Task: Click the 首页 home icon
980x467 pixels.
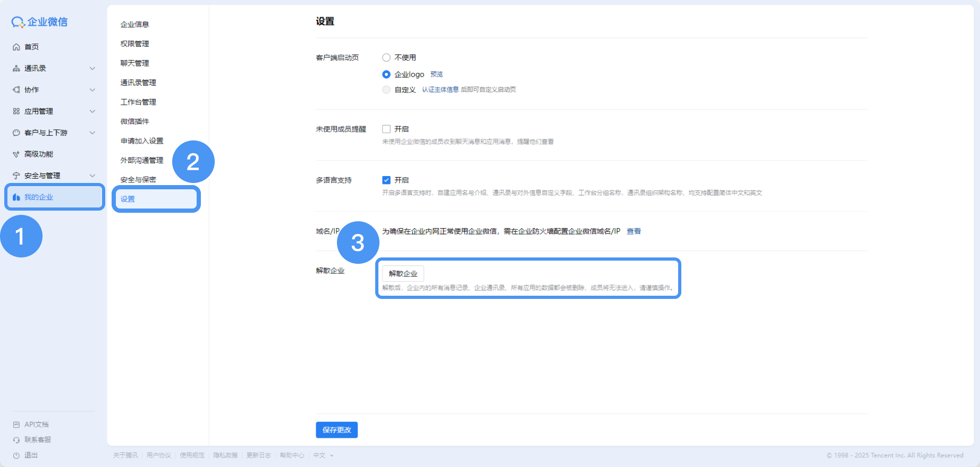Action: tap(16, 47)
